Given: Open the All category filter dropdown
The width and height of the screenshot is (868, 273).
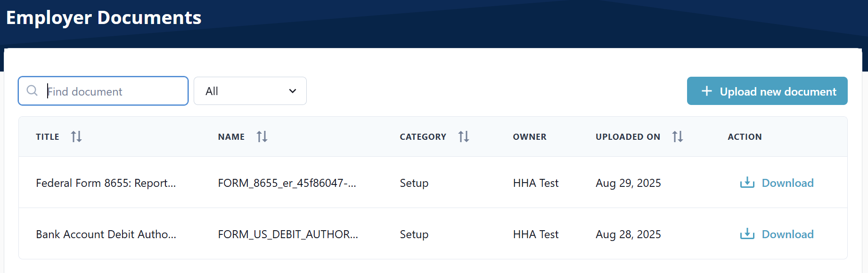Looking at the screenshot, I should coord(250,91).
